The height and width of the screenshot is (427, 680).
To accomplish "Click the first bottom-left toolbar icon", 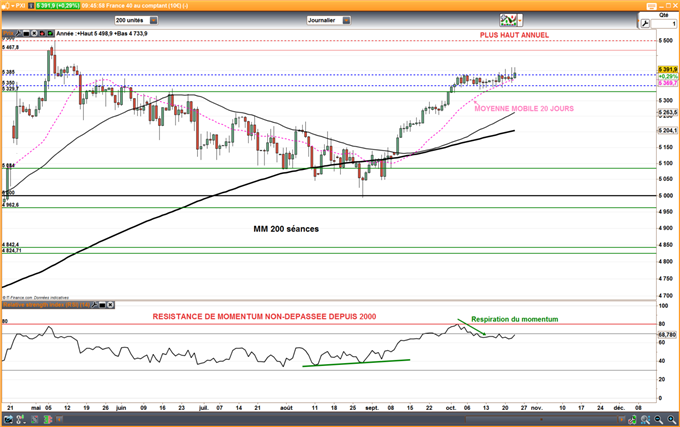I will pos(8,419).
